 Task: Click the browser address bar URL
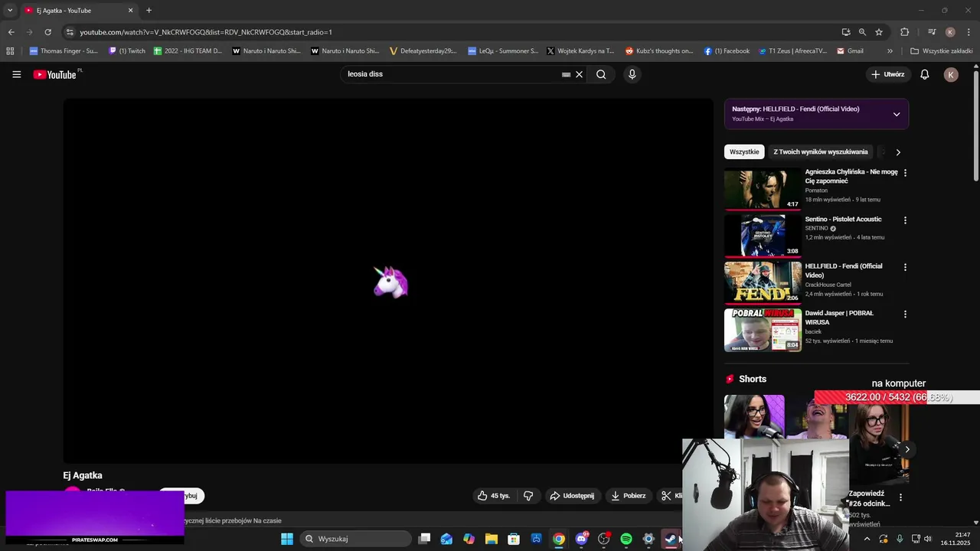click(206, 32)
